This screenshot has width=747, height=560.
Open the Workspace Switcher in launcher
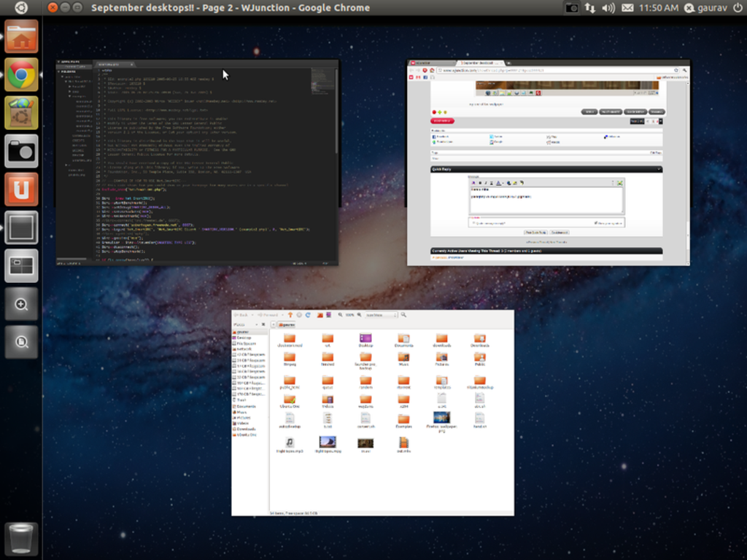(21, 265)
